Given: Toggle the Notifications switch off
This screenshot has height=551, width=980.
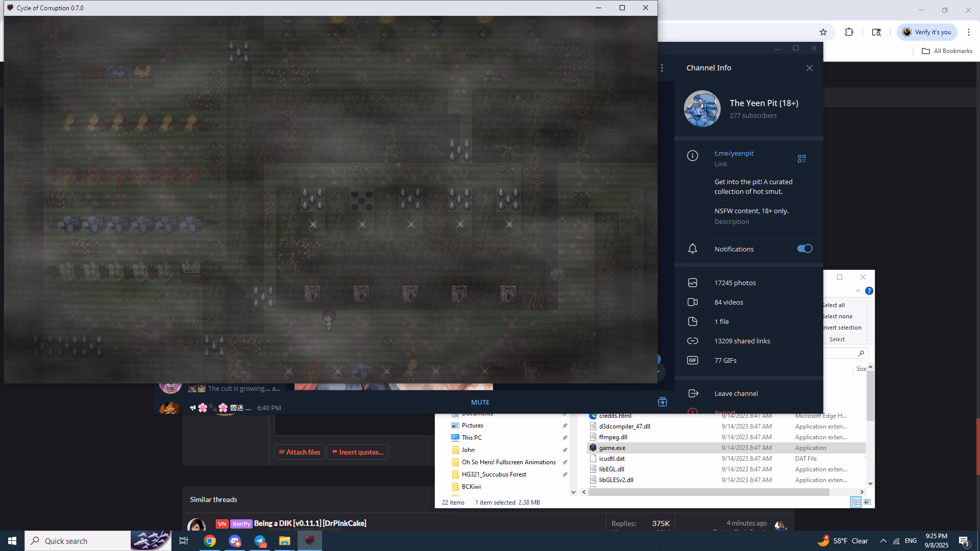Looking at the screenshot, I should click(804, 249).
